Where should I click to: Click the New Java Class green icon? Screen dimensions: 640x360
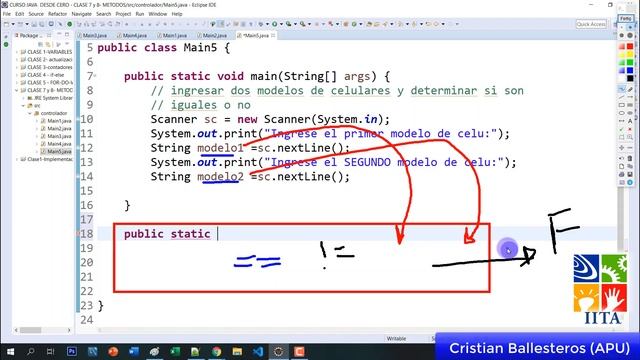(354, 24)
